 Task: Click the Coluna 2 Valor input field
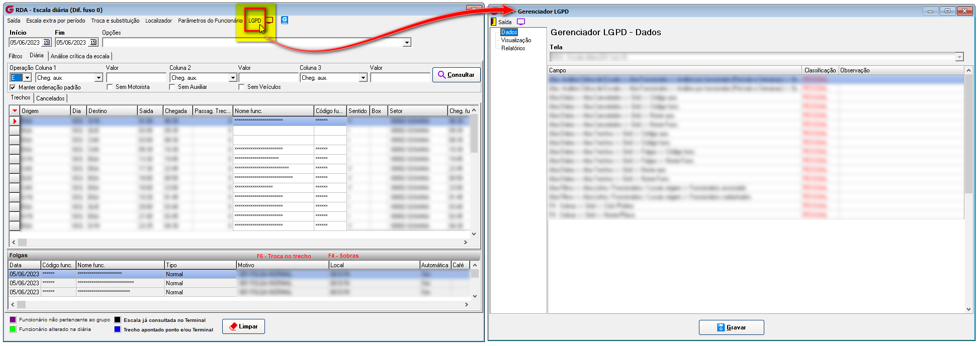click(269, 78)
